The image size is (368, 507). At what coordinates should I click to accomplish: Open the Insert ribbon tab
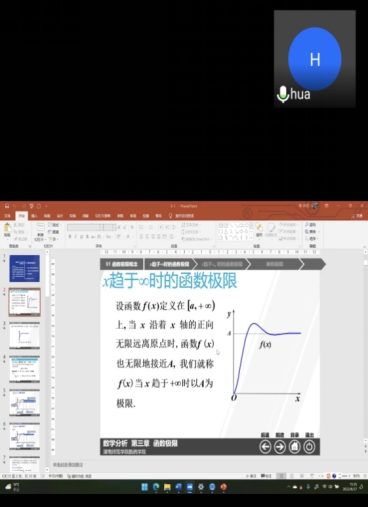(x=34, y=216)
